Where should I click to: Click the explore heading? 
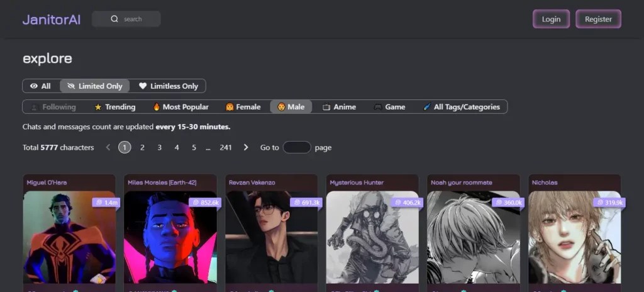(47, 59)
